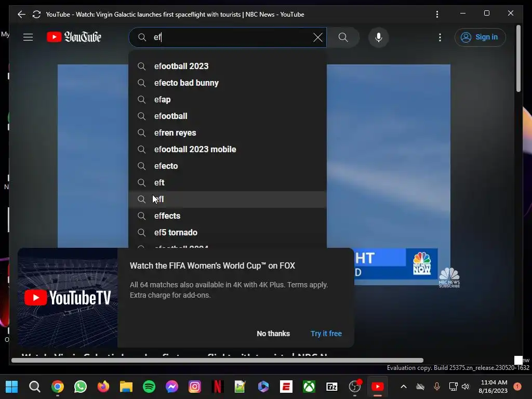The image size is (532, 399).
Task: Open the ESPN app from the taskbar
Action: coord(286,387)
